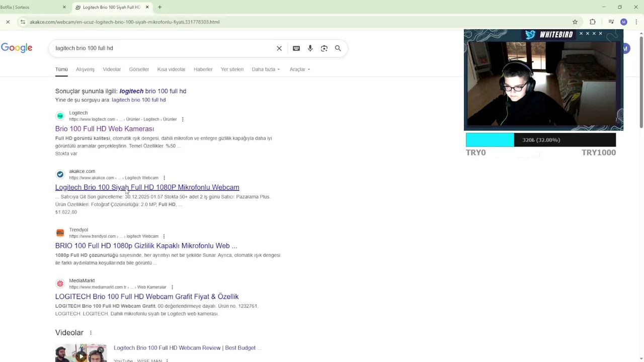Viewport: 644px width, 362px height.
Task: Expand the Daha fazla dropdown
Action: point(266,69)
